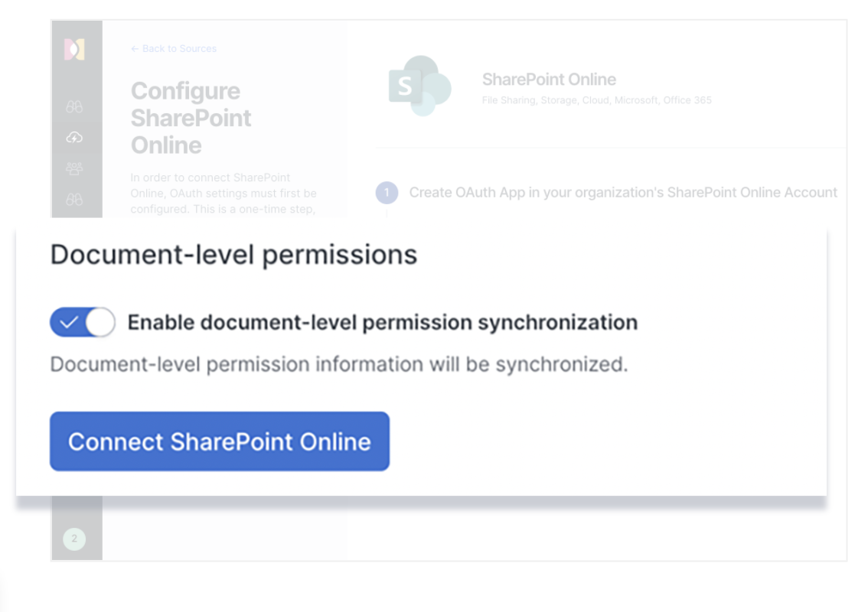Go back via Back to Sources link
Screen dimensions: 868x612
[x=174, y=49]
